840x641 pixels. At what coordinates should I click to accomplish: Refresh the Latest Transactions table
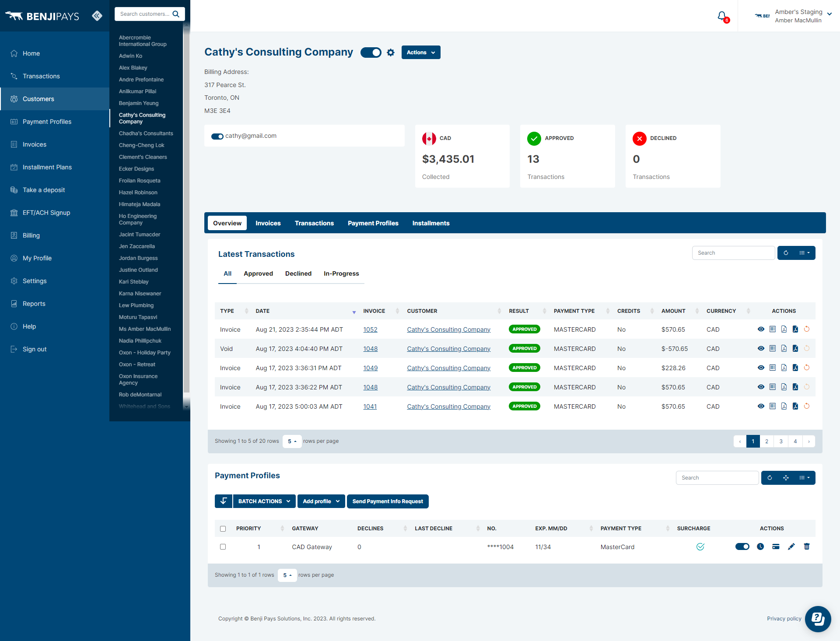point(786,253)
